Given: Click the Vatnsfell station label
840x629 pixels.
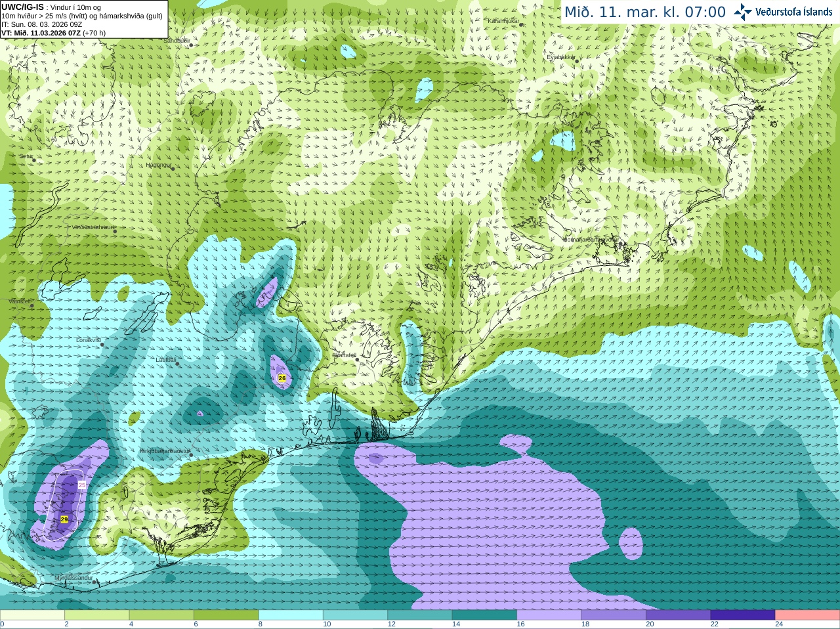Looking at the screenshot, I should 20,301.
